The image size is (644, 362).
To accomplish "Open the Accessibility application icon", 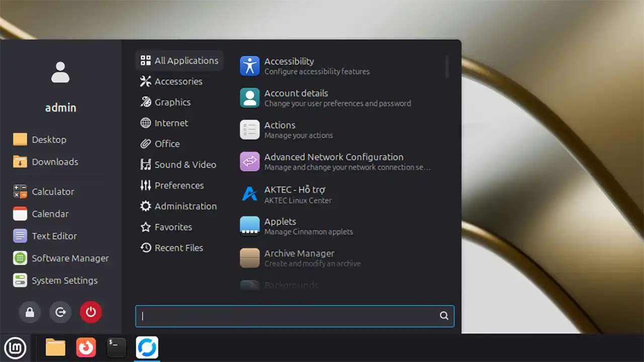I will click(x=250, y=66).
